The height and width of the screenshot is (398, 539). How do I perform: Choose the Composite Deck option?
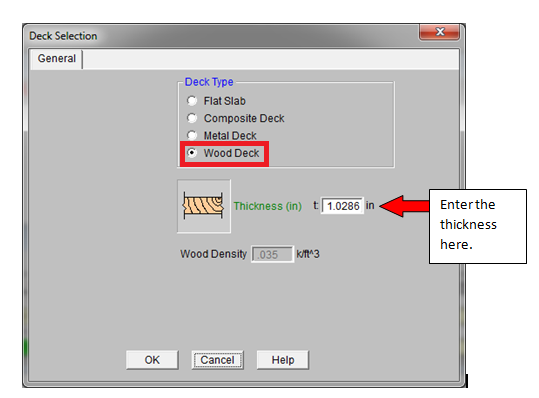coord(192,118)
